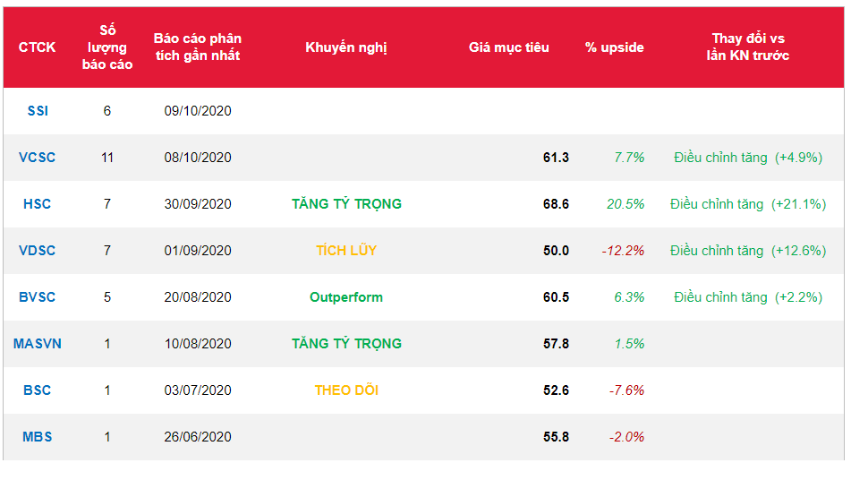Click the THEO DÕI recommendation
868x480 pixels.
[x=346, y=390]
